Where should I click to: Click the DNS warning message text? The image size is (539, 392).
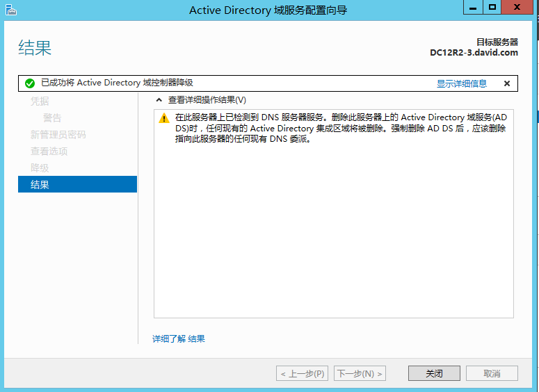341,128
